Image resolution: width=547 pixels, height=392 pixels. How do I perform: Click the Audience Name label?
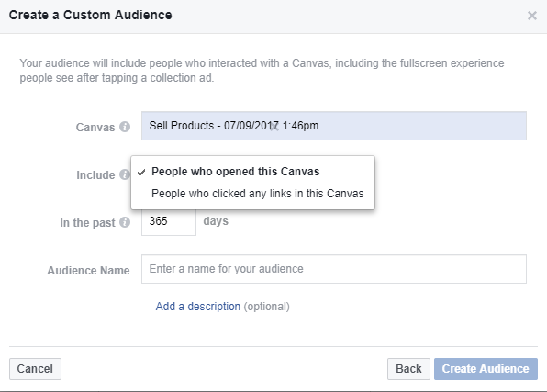pos(89,271)
